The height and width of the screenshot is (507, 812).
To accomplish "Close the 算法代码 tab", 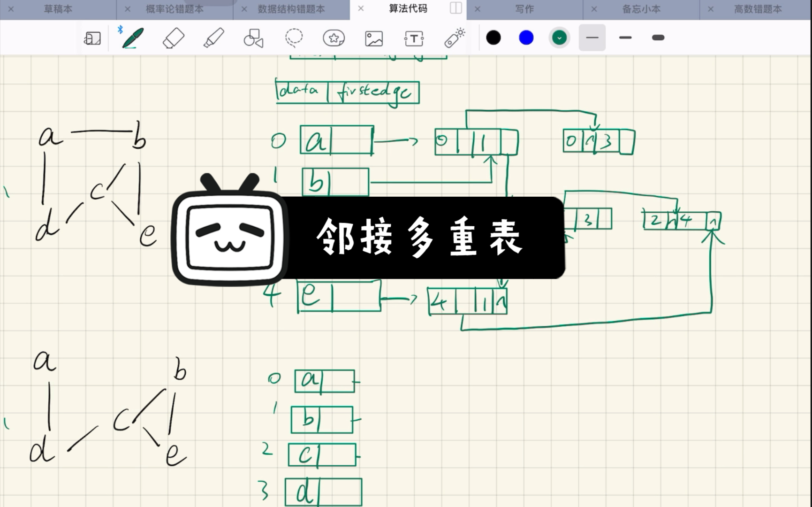I will [x=361, y=8].
